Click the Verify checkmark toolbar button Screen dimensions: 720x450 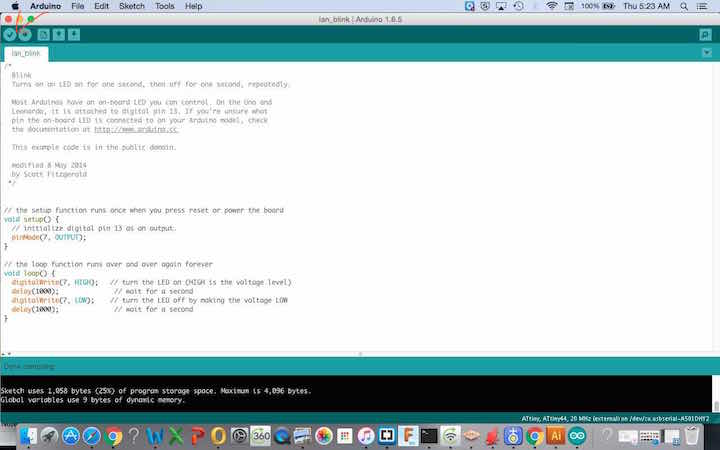10,34
